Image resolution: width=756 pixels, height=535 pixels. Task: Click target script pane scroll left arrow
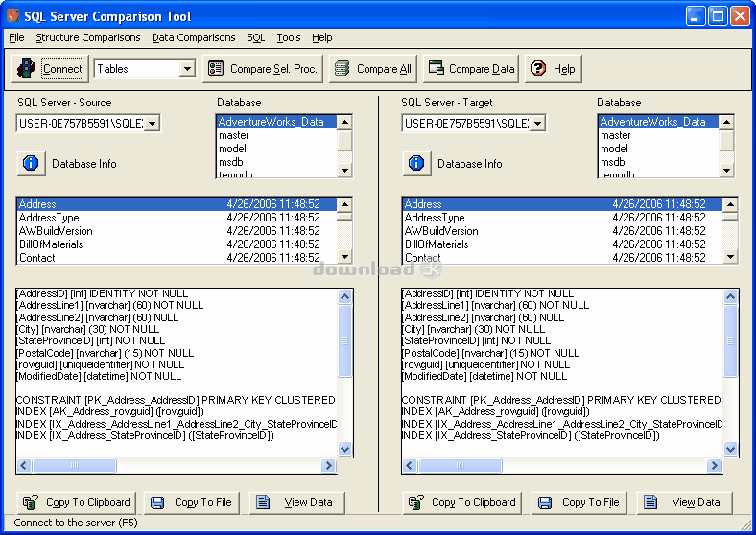[410, 466]
